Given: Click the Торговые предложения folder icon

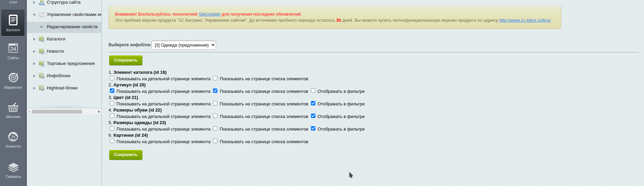Looking at the screenshot, I should [x=42, y=64].
